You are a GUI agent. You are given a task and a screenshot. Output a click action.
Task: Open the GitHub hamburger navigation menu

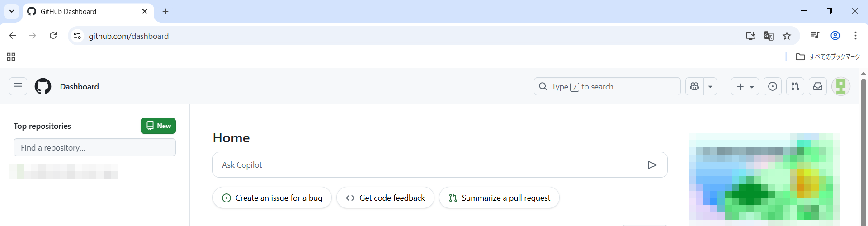coord(18,86)
